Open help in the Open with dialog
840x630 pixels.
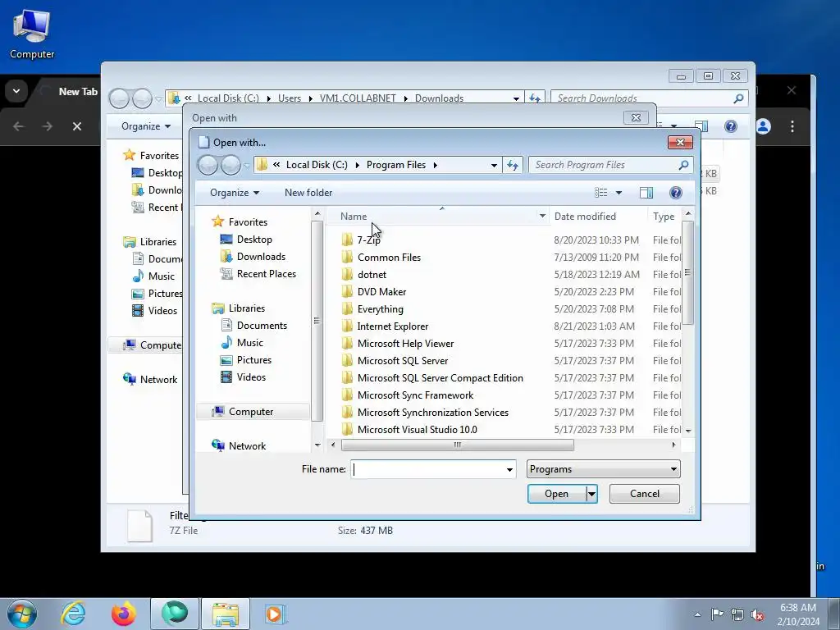[676, 192]
